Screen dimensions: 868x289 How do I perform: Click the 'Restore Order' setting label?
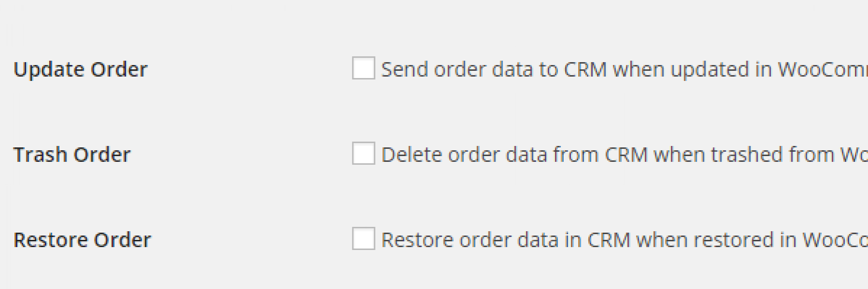point(82,240)
